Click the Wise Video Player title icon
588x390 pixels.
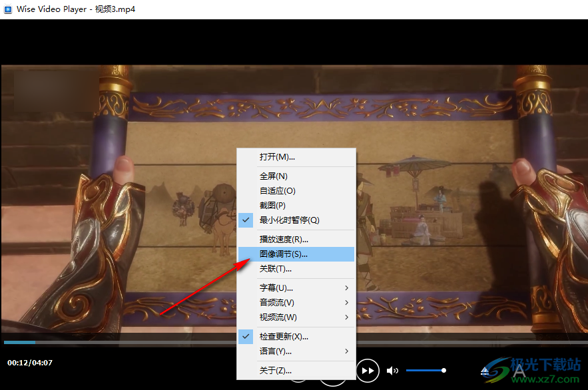8,9
